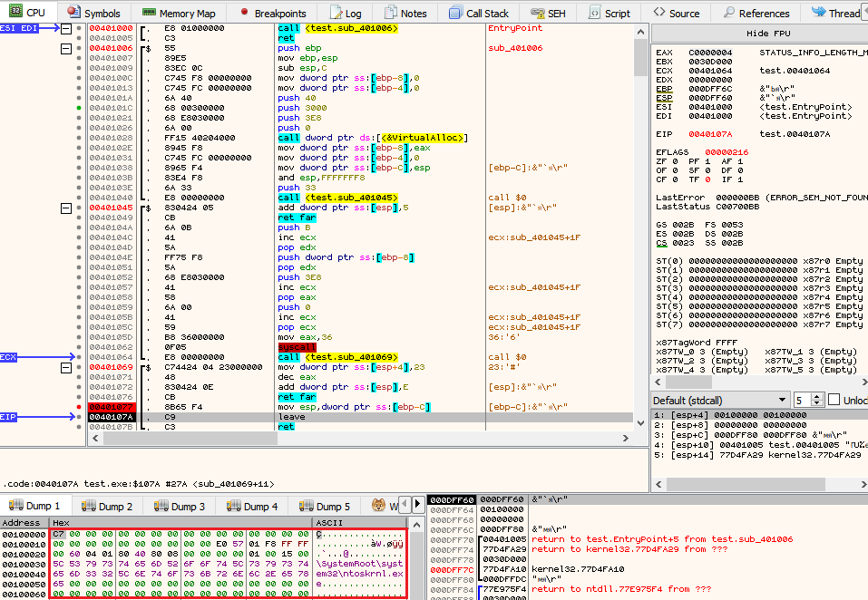Collapse the sub_401006 function fold box
The image size is (868, 600).
(x=65, y=49)
